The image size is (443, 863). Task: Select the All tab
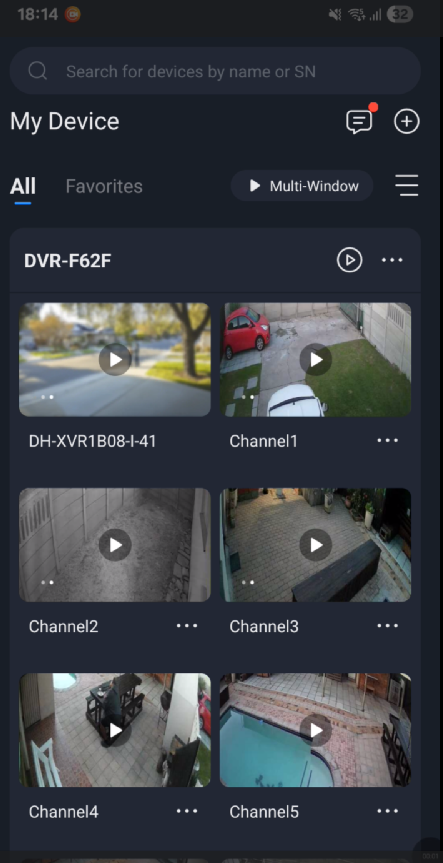(23, 186)
